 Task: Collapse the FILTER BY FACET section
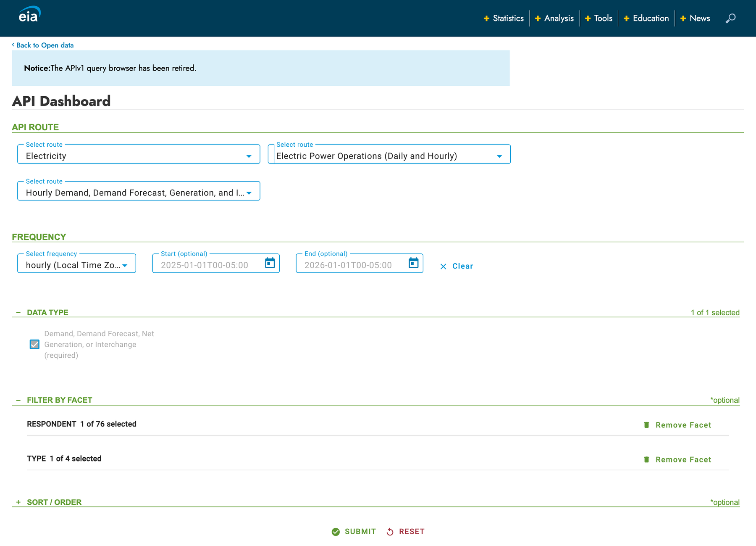18,400
